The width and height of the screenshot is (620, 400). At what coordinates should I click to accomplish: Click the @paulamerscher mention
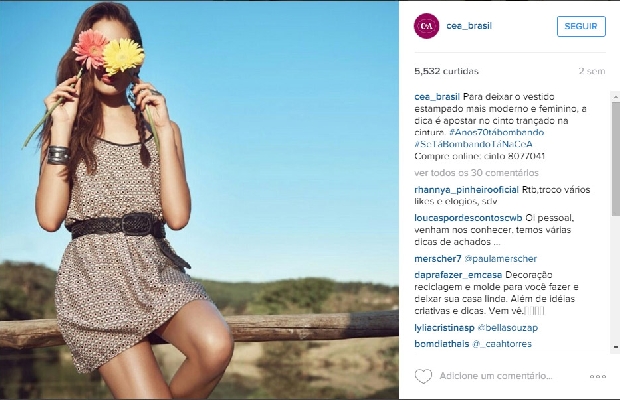501,259
